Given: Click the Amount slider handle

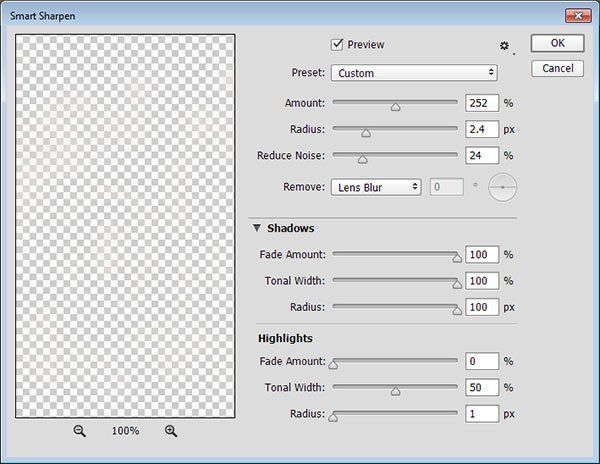Looking at the screenshot, I should (396, 107).
